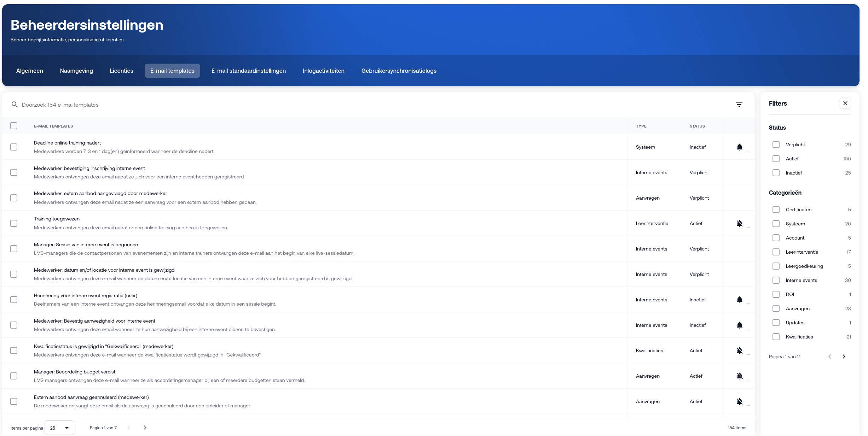
Task: Switch to the Licenties tab
Action: point(121,71)
